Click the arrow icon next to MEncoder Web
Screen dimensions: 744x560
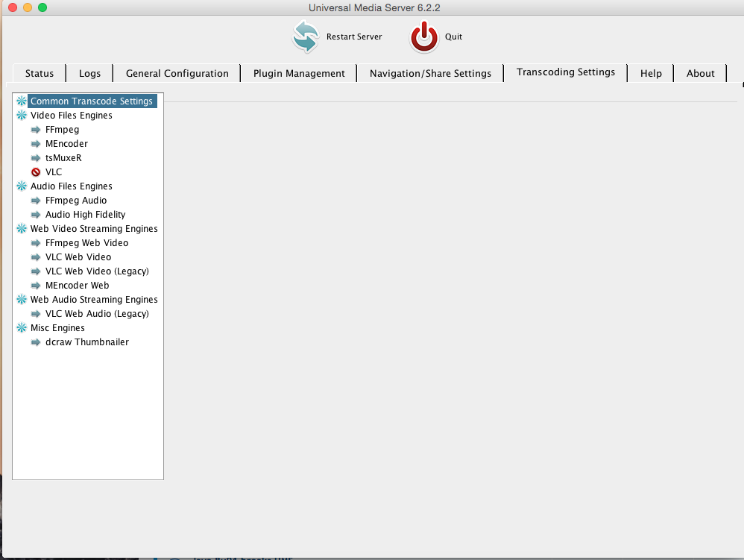pyautogui.click(x=36, y=286)
